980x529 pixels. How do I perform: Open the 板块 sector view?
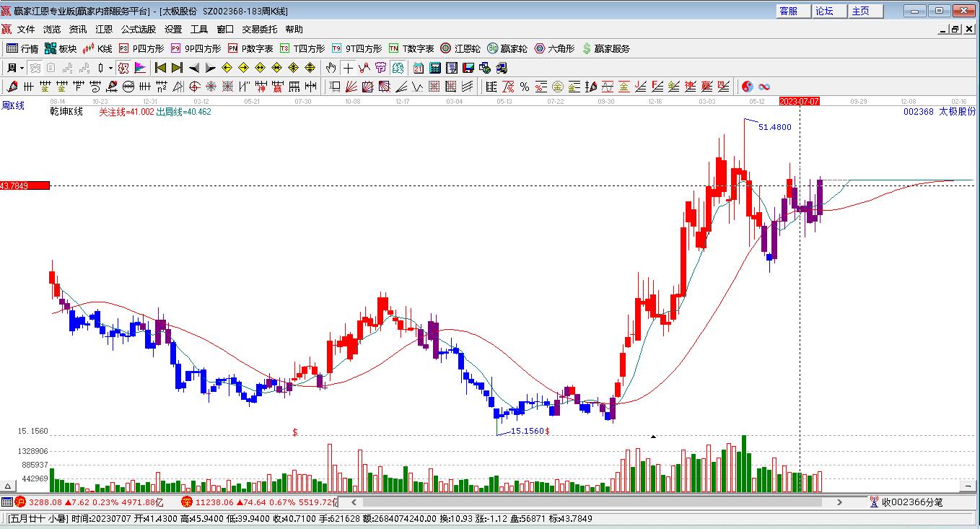coord(61,48)
